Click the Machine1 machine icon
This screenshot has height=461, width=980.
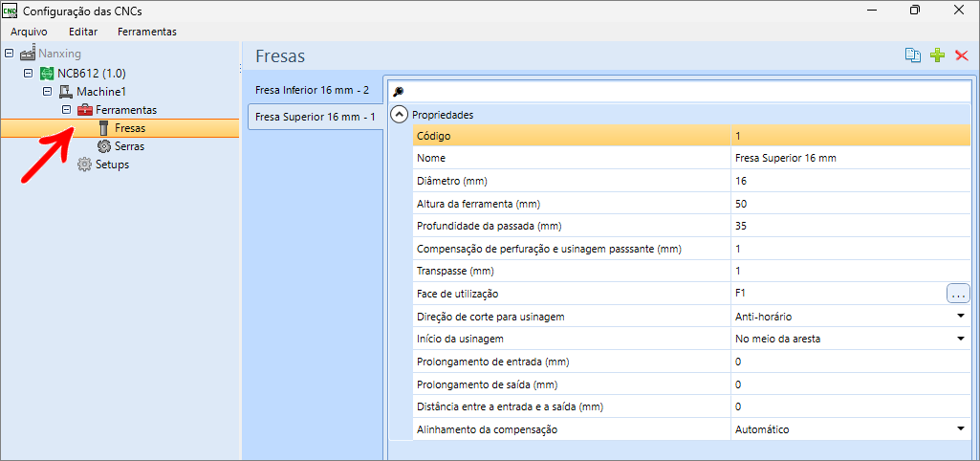pos(66,92)
